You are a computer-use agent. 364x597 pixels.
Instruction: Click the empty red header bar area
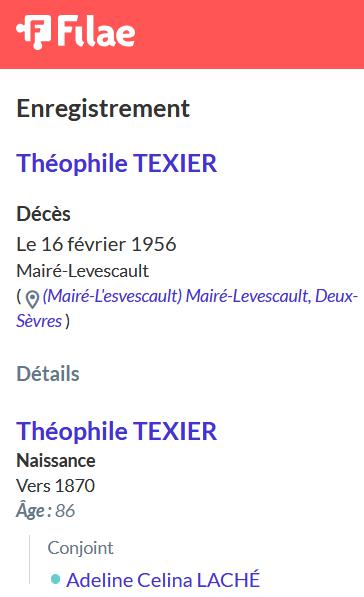[x=247, y=34]
